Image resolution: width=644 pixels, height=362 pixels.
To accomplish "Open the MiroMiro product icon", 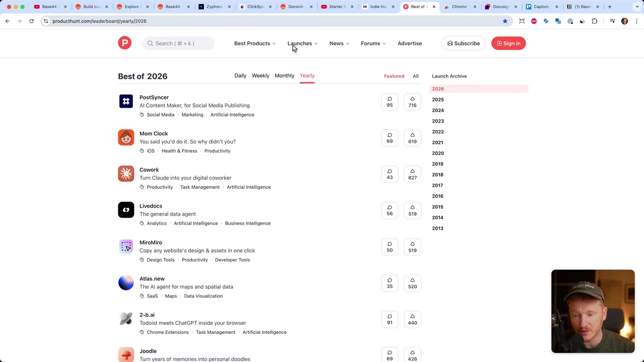I will click(126, 246).
